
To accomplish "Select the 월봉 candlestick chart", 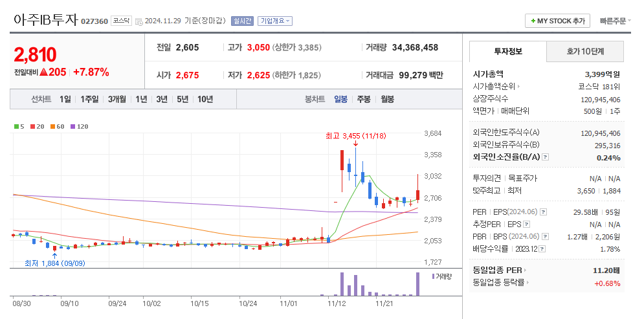I will pyautogui.click(x=387, y=100).
